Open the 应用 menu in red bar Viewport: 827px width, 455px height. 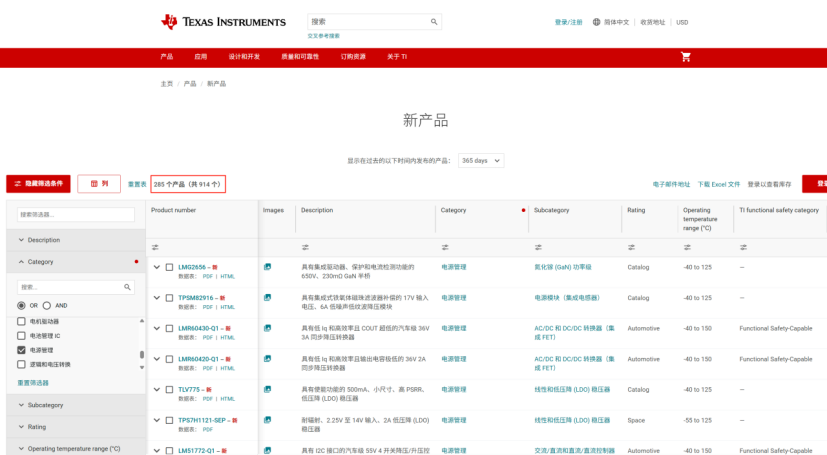coord(200,56)
